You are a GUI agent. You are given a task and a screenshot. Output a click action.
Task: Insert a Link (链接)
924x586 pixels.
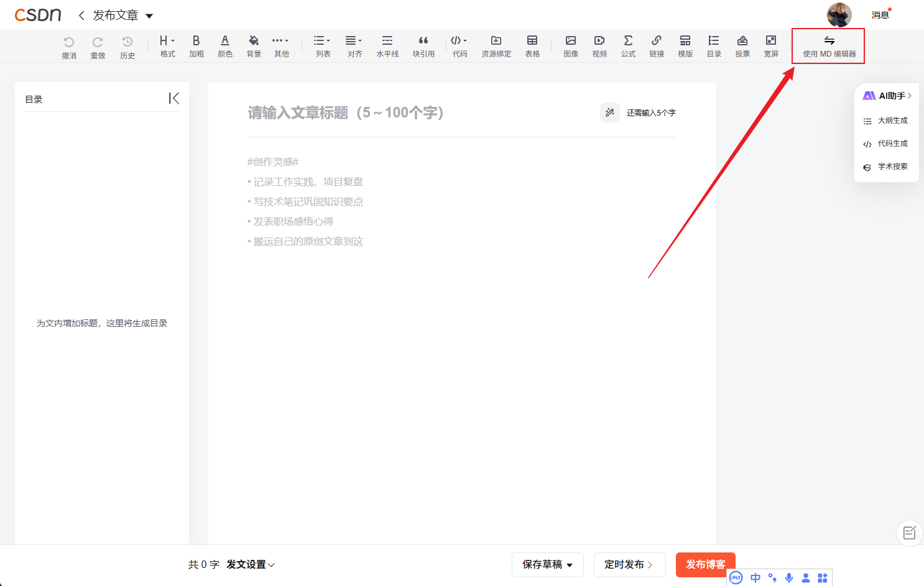(657, 46)
